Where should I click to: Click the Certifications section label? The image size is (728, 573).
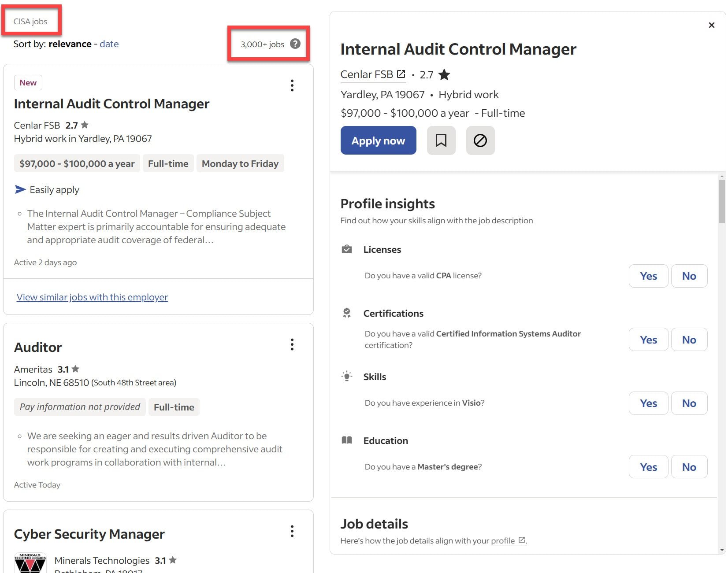393,314
